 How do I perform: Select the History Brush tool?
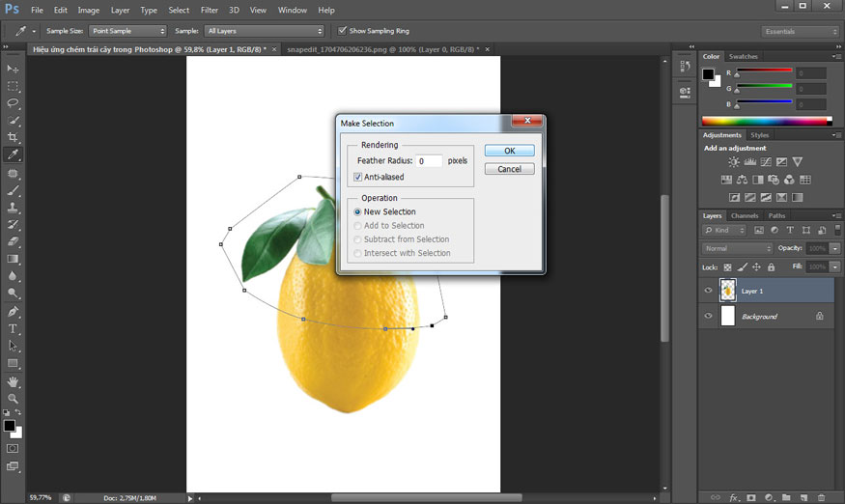point(13,225)
